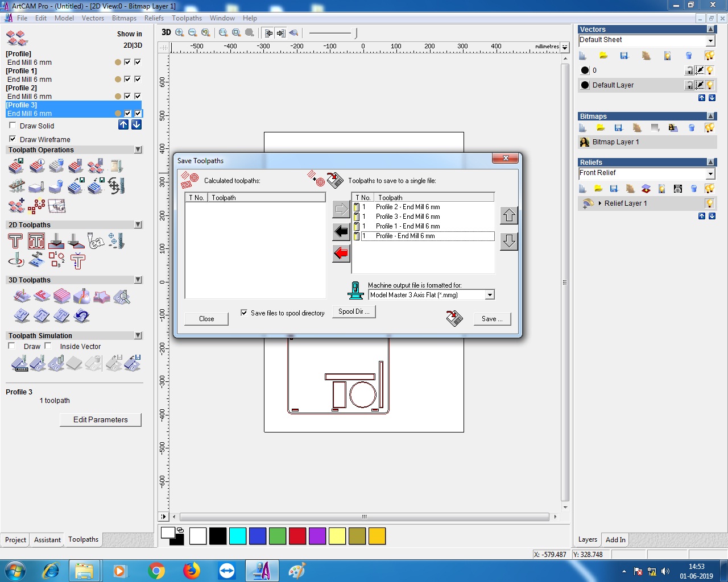This screenshot has width=728, height=582.
Task: Switch to the Assistant tab
Action: pos(47,540)
